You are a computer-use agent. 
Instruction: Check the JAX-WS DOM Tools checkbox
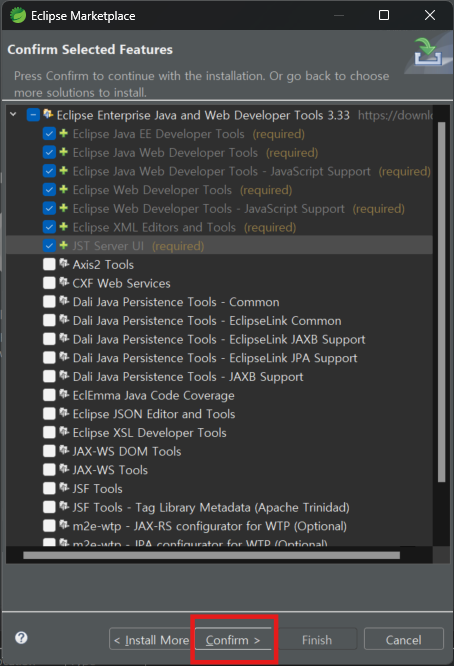49,451
